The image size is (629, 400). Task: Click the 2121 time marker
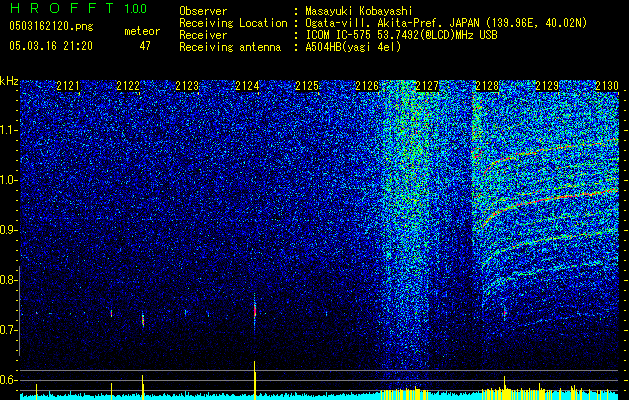coord(68,86)
